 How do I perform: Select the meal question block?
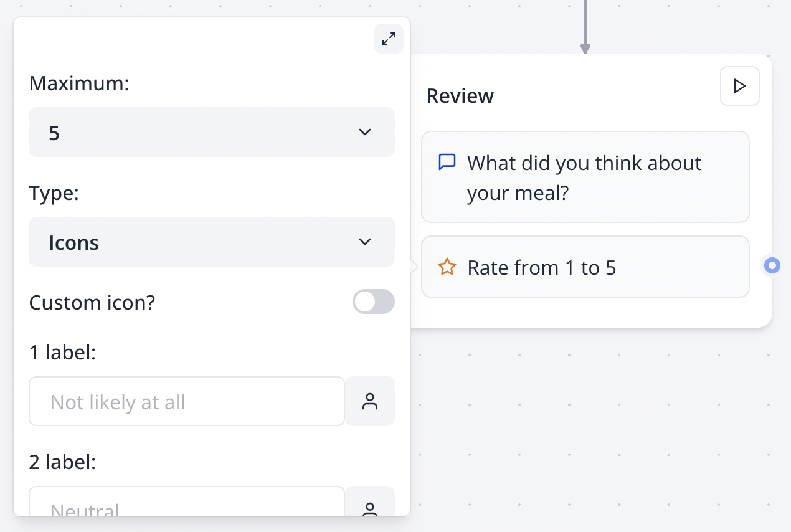coord(585,177)
